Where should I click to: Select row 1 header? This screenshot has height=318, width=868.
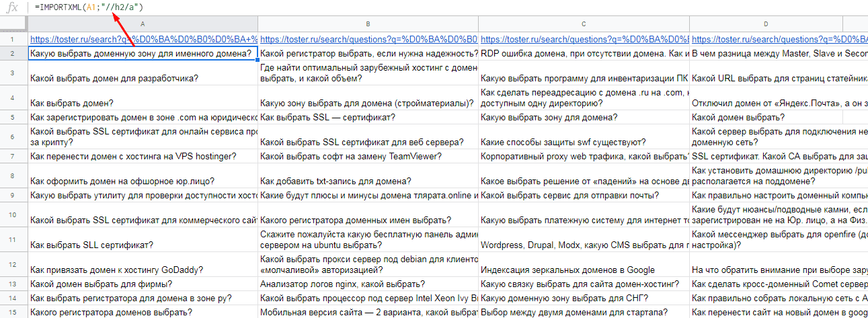(x=14, y=39)
